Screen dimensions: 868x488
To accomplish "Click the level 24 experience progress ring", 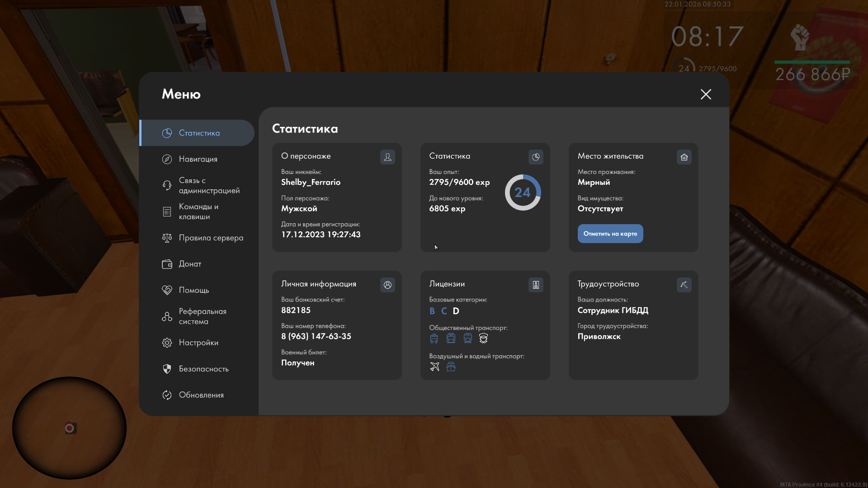I will (523, 192).
